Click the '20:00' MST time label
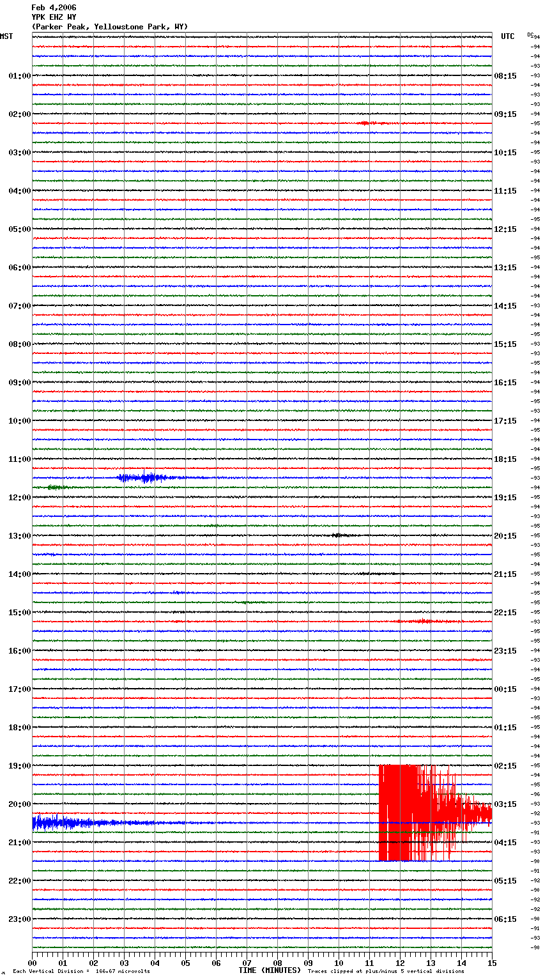Viewport: 543px width, 980px height. 20,804
